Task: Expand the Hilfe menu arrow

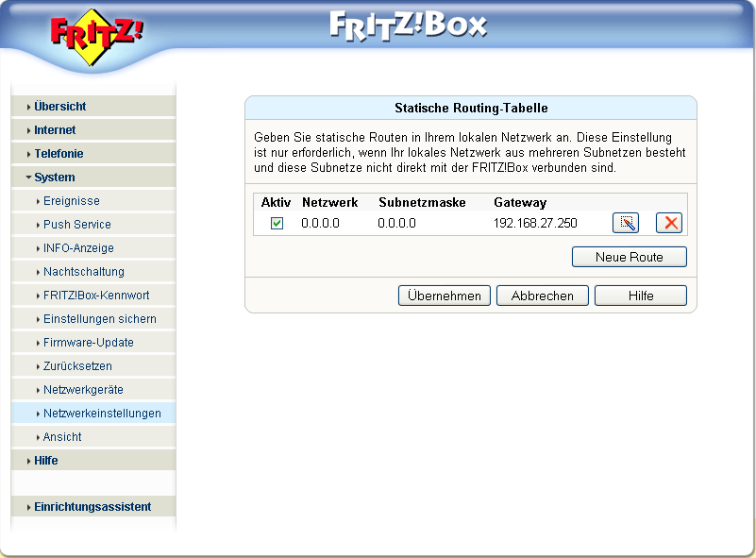Action: click(x=29, y=461)
